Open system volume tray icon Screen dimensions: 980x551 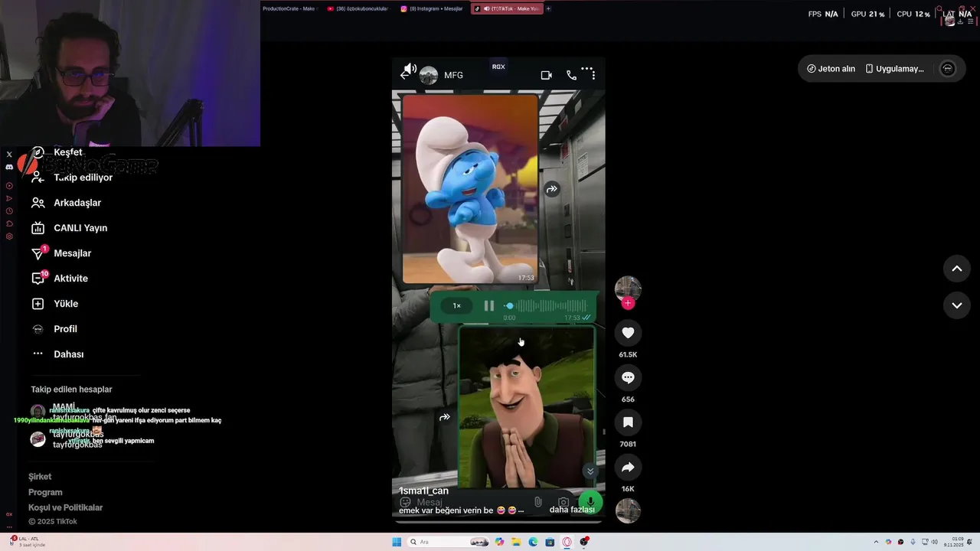pyautogui.click(x=936, y=542)
